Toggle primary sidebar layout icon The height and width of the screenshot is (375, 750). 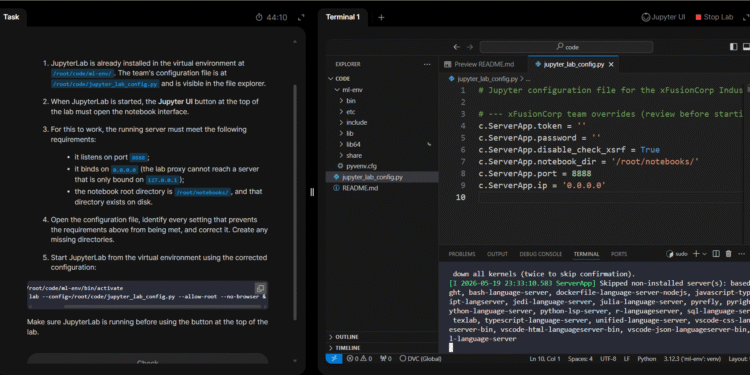pos(733,47)
